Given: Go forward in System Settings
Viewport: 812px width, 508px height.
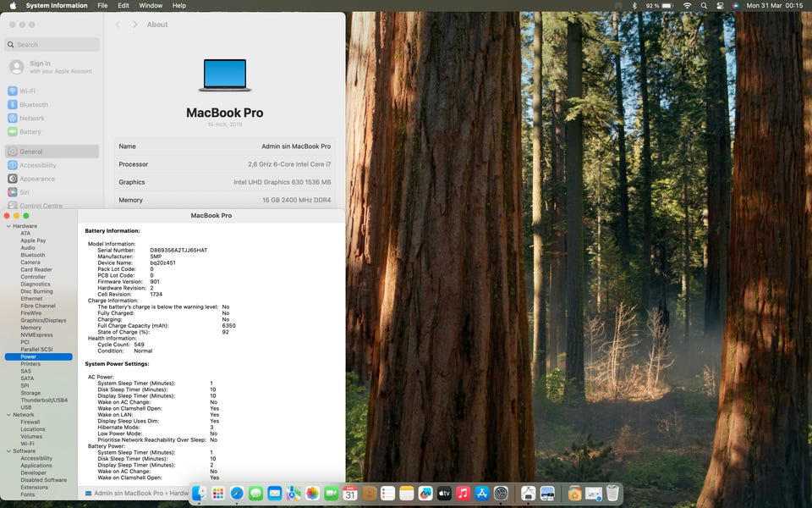Looking at the screenshot, I should [135, 25].
